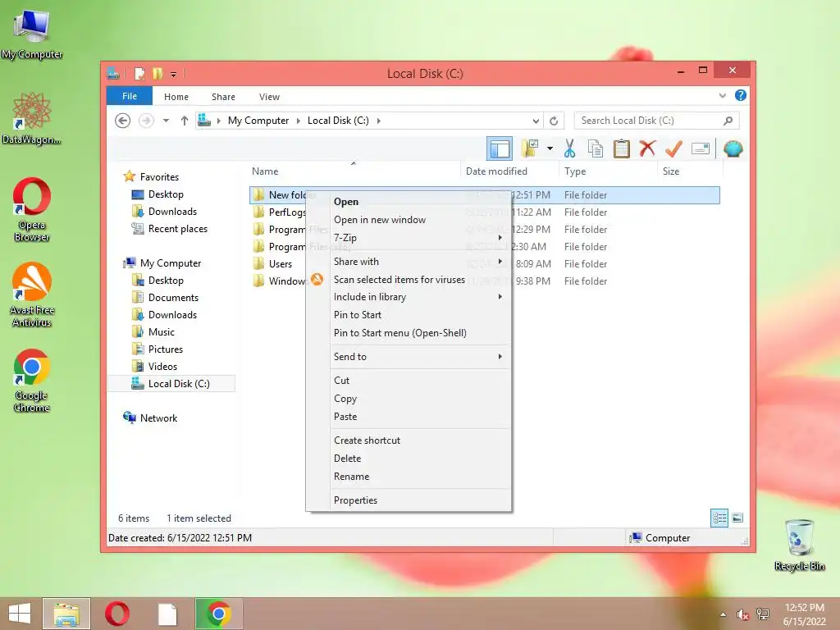Click the orange checkmark Properties icon in the toolbar
The height and width of the screenshot is (630, 840).
point(673,148)
